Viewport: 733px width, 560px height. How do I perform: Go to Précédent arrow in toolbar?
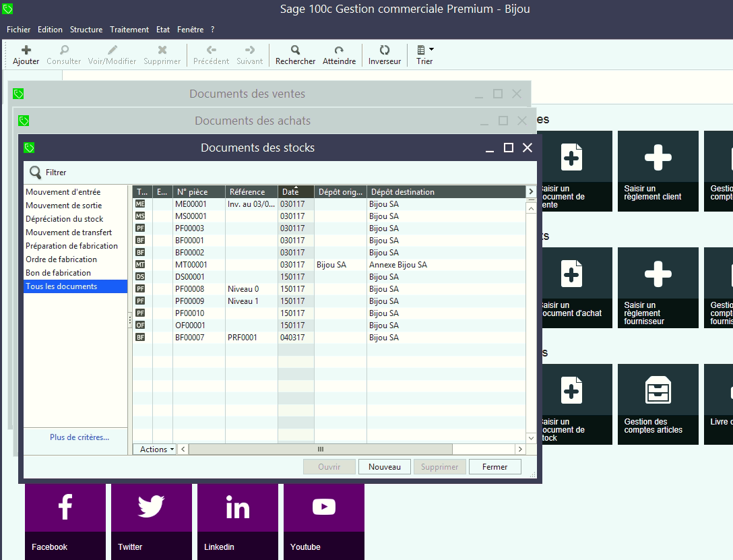click(x=212, y=50)
